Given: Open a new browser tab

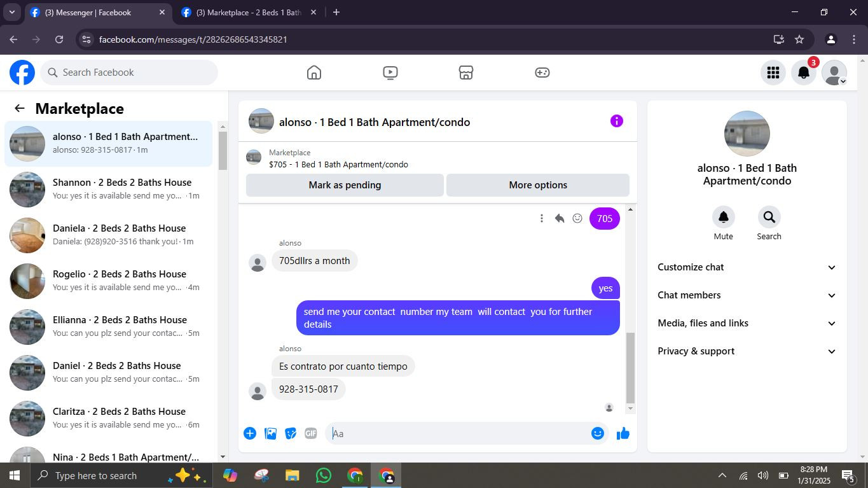Looking at the screenshot, I should [x=336, y=12].
